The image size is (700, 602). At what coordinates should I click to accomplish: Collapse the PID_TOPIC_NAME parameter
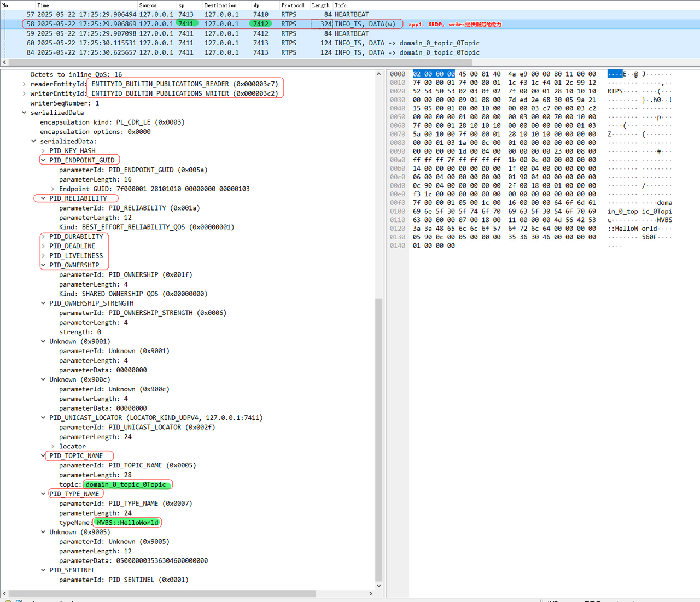point(43,456)
